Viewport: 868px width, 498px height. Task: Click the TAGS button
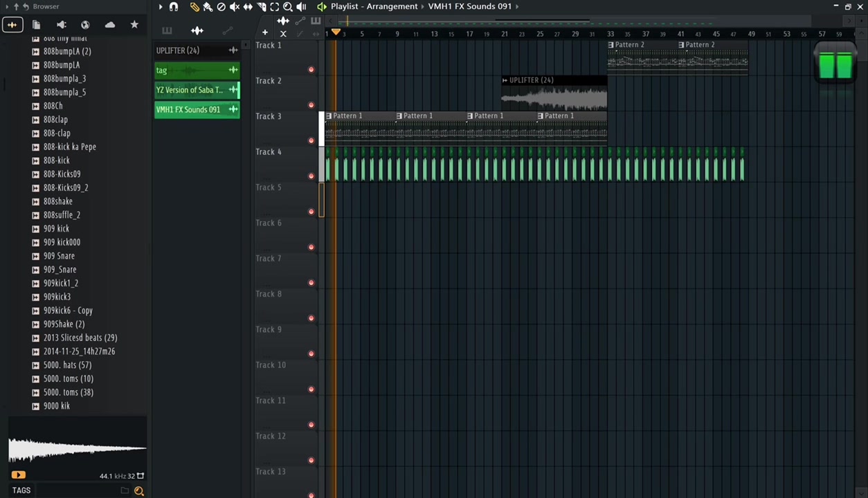click(x=21, y=490)
